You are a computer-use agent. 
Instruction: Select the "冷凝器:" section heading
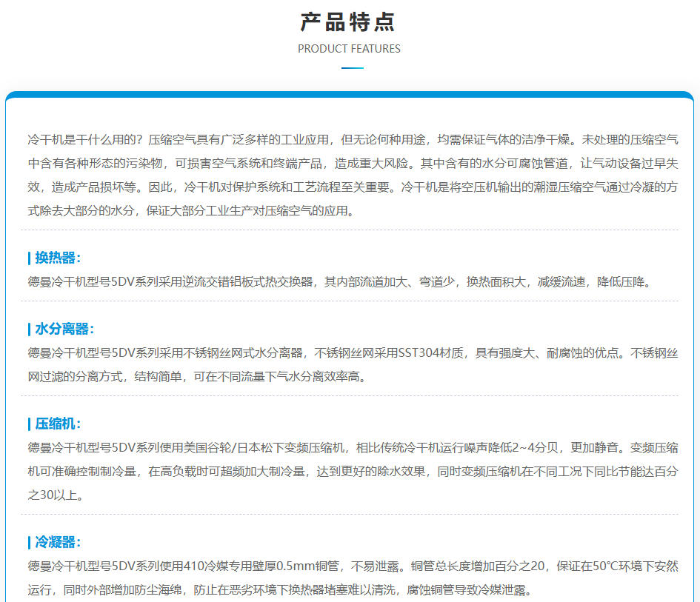[58, 542]
